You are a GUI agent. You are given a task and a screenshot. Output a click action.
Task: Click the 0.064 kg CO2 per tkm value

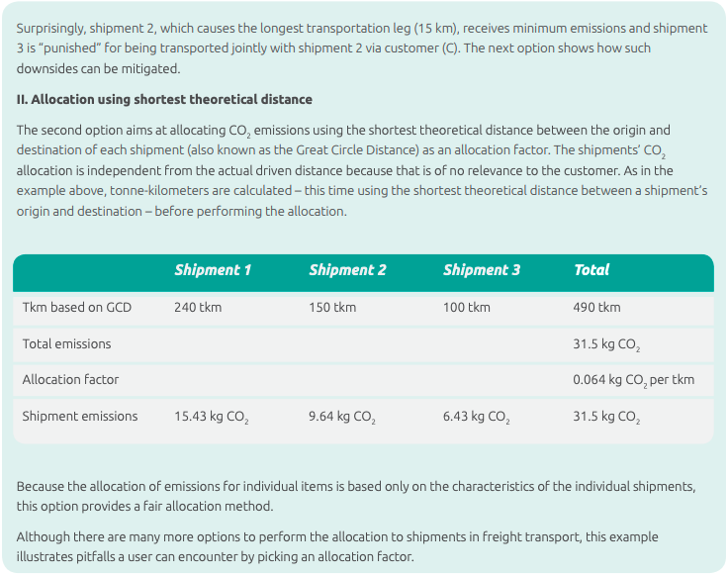coord(633,380)
